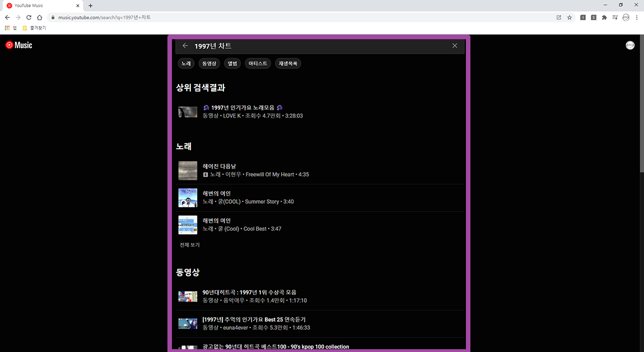Screen dimensions: 644x352
Task: Clear the 1997년 차트 search text
Action: pos(455,45)
